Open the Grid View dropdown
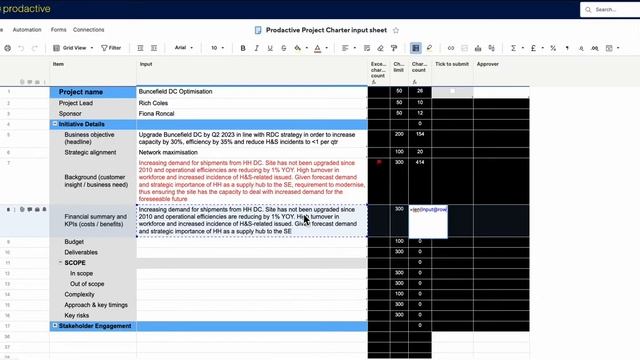Screen dimensions: 640x360 pyautogui.click(x=73, y=48)
